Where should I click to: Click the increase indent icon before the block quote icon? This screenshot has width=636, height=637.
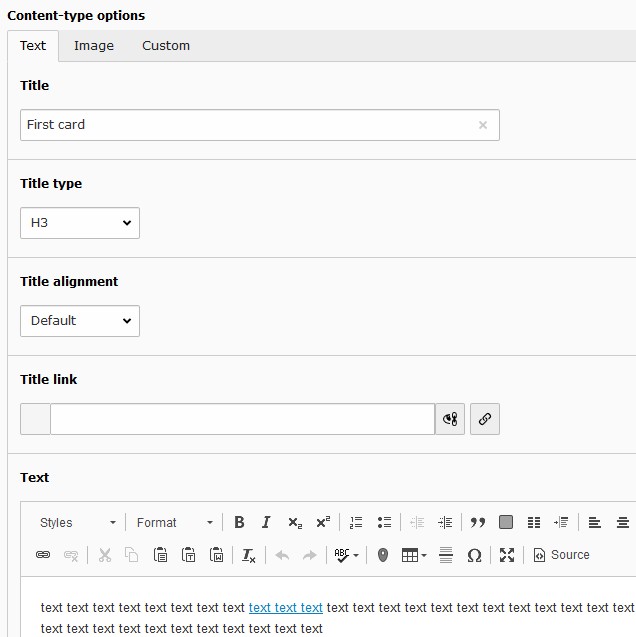click(445, 522)
